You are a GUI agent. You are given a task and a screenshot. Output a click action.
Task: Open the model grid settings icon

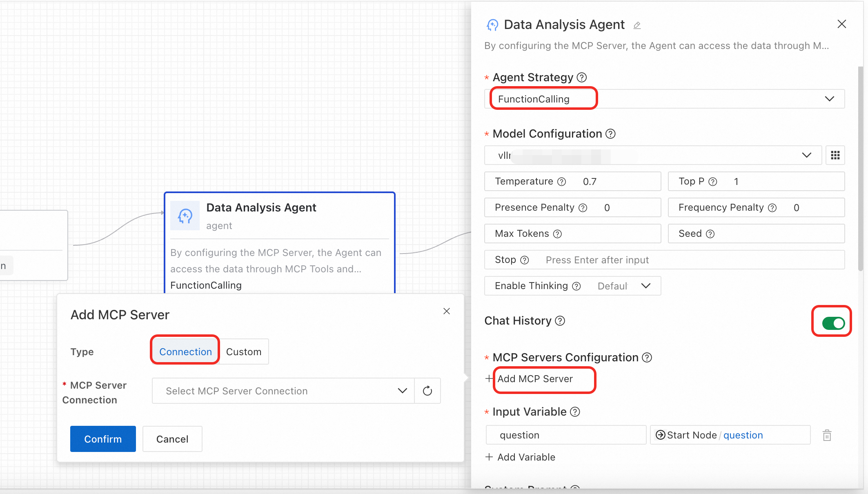pos(835,155)
